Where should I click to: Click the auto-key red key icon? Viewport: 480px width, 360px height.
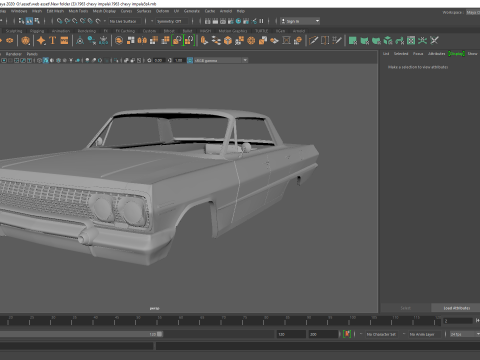[x=347, y=334]
